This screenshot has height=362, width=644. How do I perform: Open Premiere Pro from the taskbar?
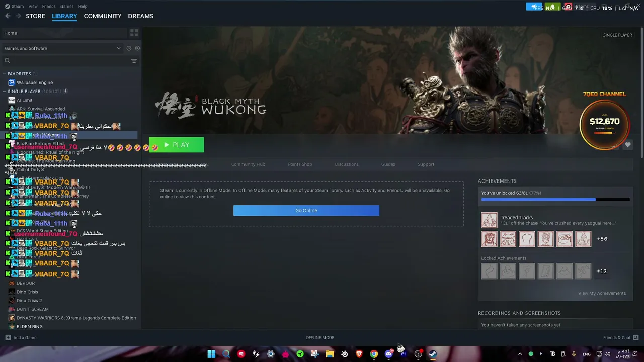[403, 354]
